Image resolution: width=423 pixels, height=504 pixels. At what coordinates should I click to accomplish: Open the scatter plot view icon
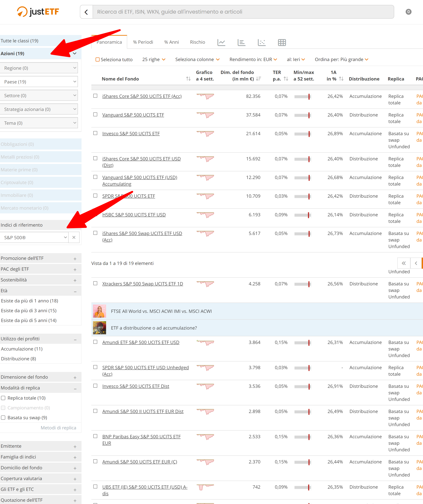pos(261,43)
